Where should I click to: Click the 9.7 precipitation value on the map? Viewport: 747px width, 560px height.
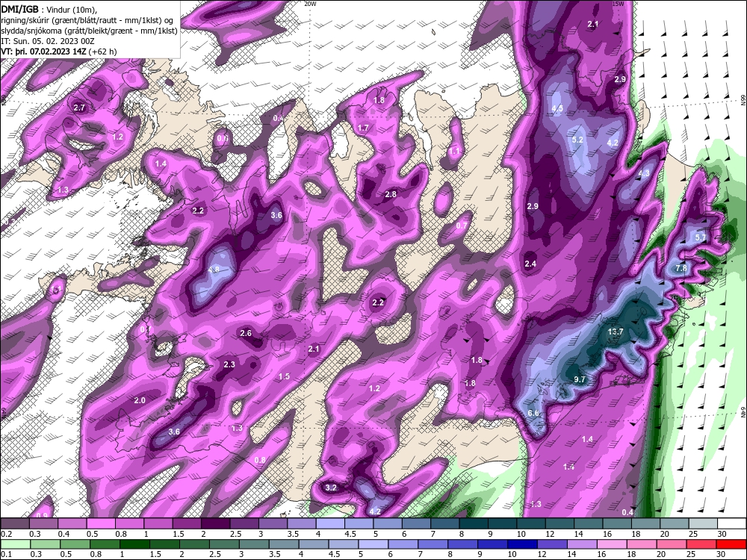pos(580,379)
